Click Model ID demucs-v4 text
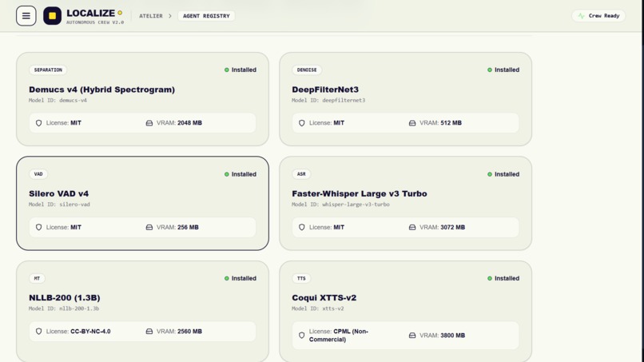644x362 pixels. point(58,100)
